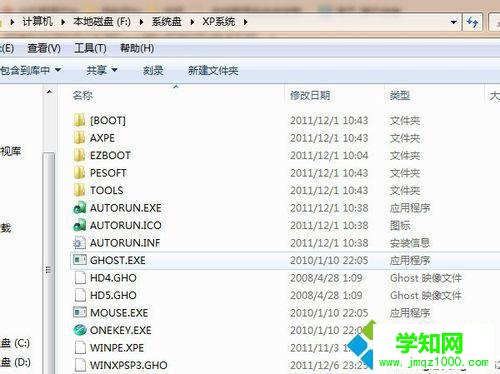The height and width of the screenshot is (374, 500).
Task: Open the 帮助(H) menu
Action: pos(137,49)
